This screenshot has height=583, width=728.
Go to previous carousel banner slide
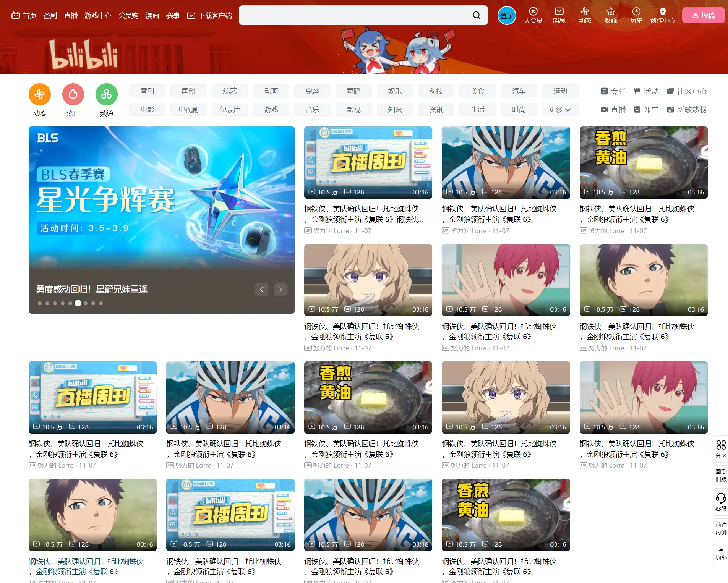(261, 290)
